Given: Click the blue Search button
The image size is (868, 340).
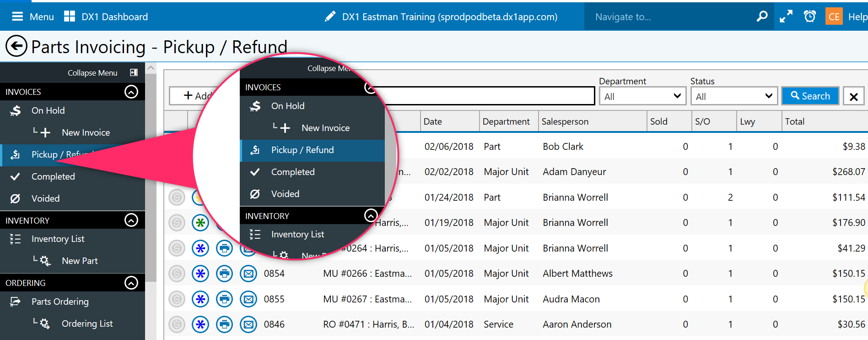Looking at the screenshot, I should (x=810, y=96).
